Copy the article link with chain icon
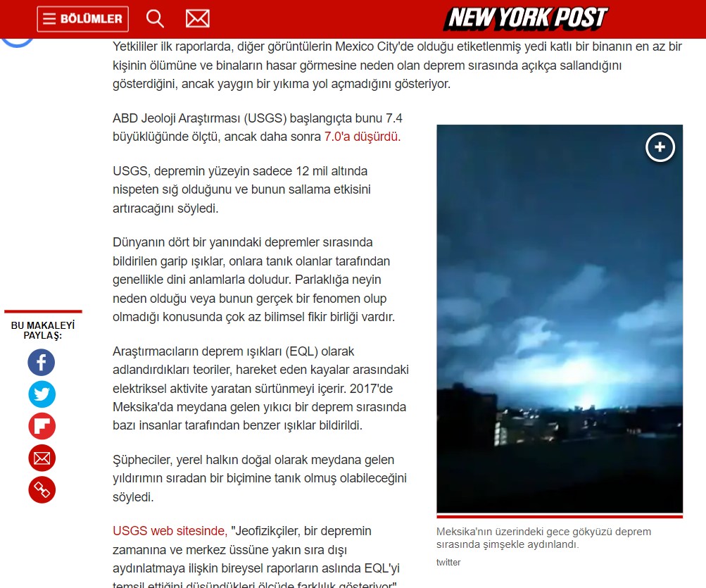Screen dimensions: 706x588 click(x=42, y=490)
